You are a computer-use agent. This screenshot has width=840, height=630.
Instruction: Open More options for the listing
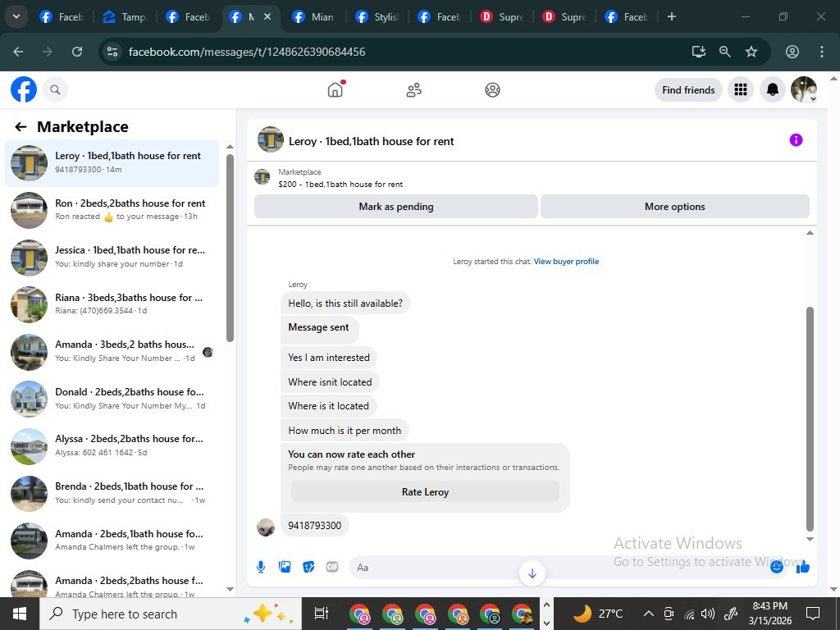tap(674, 207)
